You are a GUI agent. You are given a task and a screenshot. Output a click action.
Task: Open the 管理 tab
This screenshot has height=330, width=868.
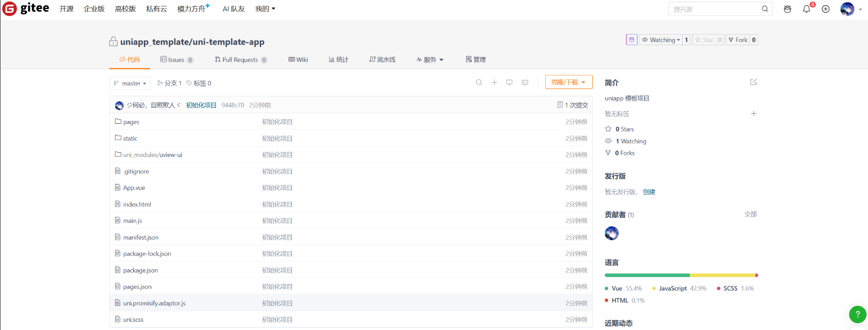click(476, 60)
